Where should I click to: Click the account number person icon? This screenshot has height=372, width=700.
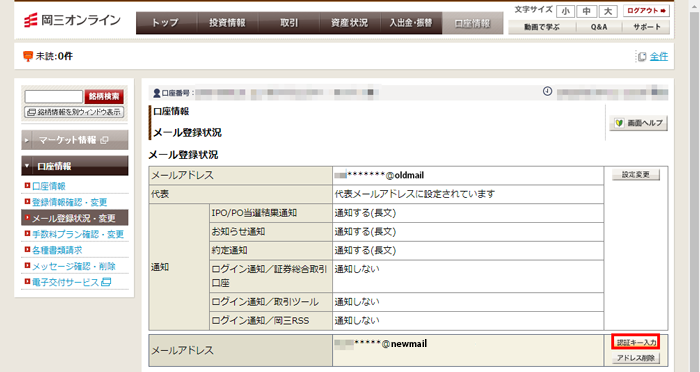click(x=156, y=93)
